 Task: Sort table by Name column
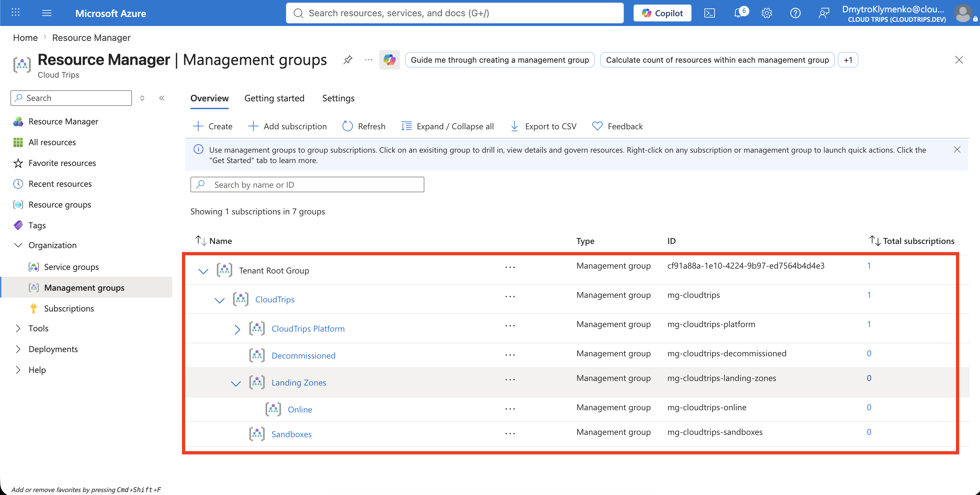click(213, 241)
